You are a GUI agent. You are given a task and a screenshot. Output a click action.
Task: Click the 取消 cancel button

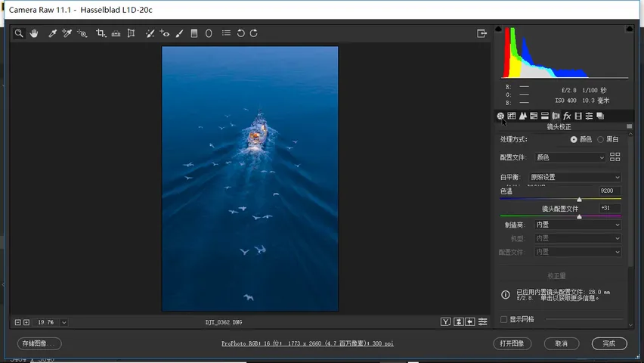(562, 343)
